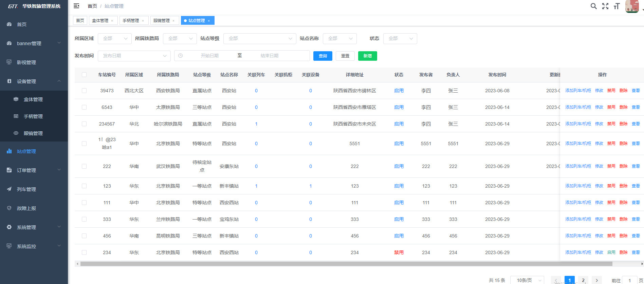Viewport: 644px width, 284px height.
Task: Collapse the sidebar with the hamburger icon
Action: pos(76,6)
